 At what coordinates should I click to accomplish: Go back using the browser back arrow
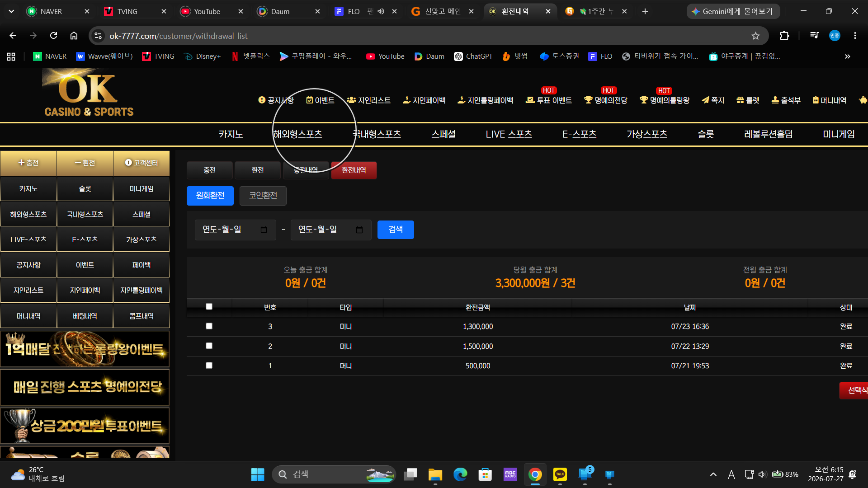click(13, 36)
